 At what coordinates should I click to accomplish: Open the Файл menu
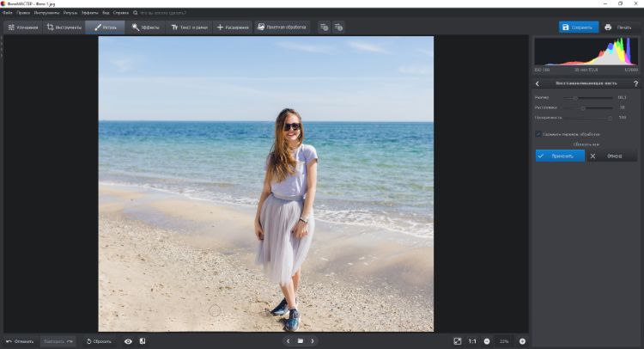point(8,13)
